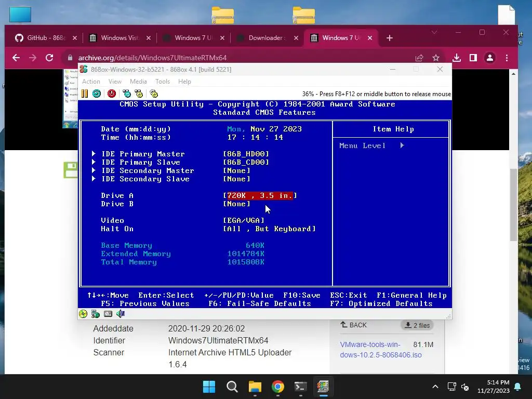Toggle the Chrome side panel icon
The image size is (532, 399).
(473, 58)
